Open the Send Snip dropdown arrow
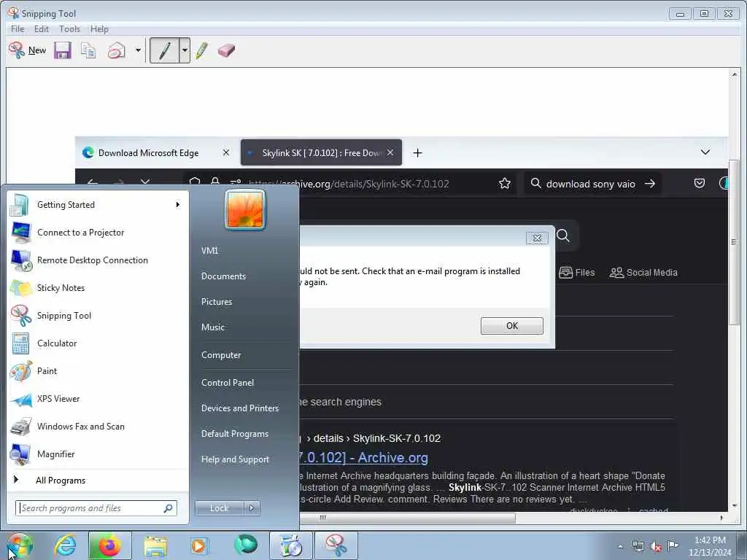 138,50
